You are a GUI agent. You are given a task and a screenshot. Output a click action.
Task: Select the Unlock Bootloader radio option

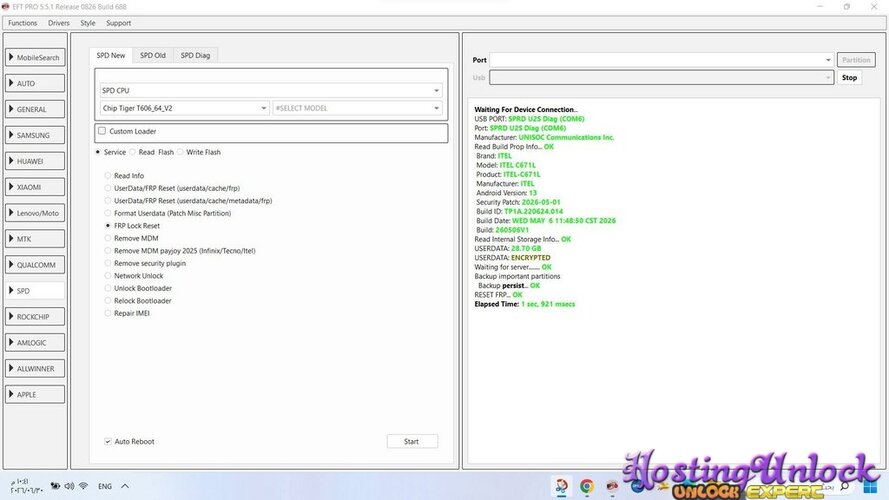point(108,288)
